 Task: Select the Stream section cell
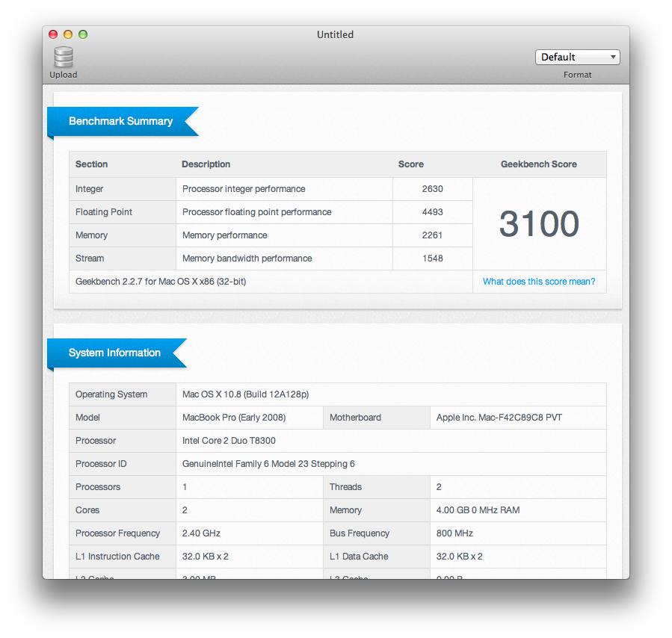(x=123, y=258)
